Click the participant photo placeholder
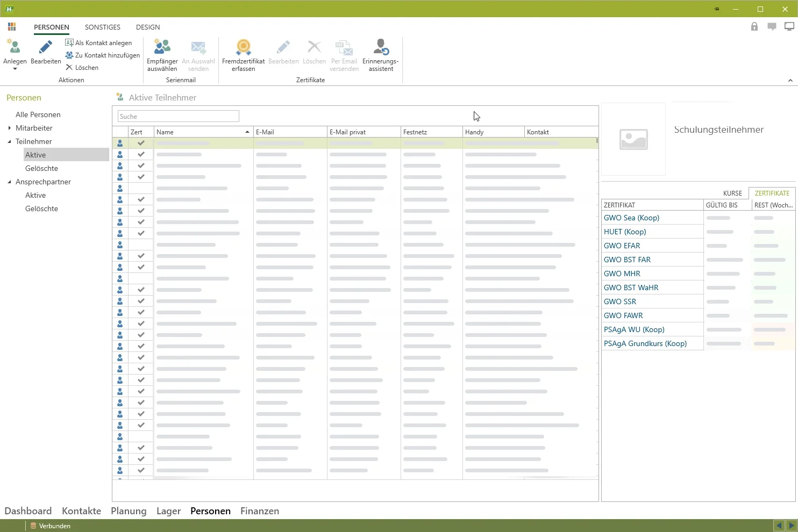Screen dimensions: 798x532 pos(633,140)
